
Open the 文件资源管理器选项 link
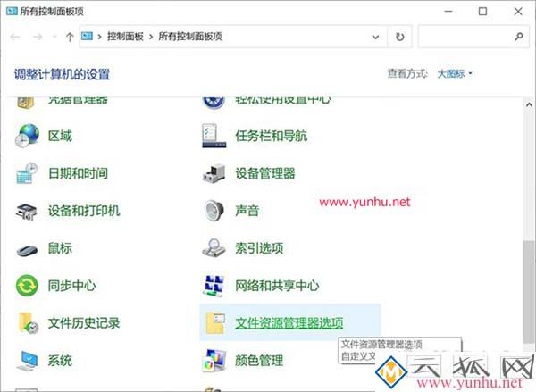(289, 323)
